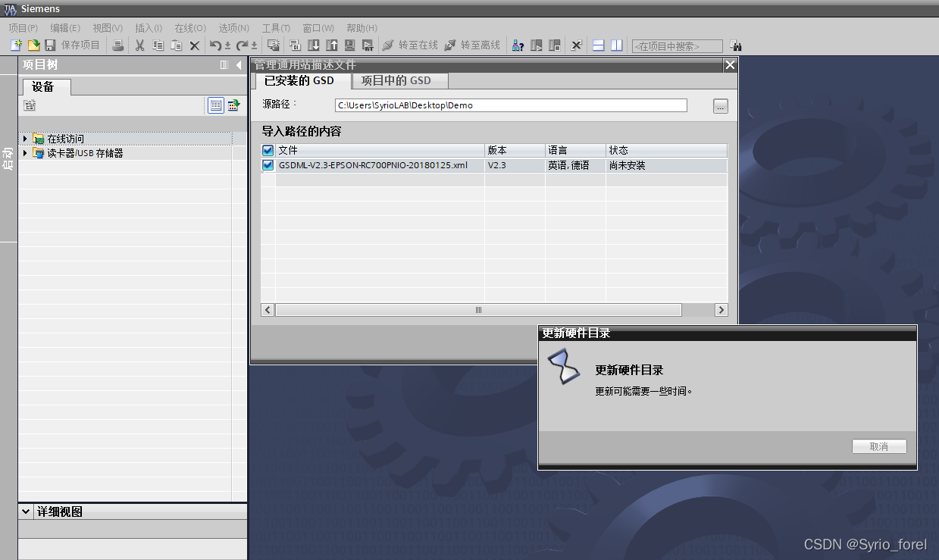939x560 pixels.
Task: Open the 在线(O) menu
Action: pyautogui.click(x=190, y=28)
